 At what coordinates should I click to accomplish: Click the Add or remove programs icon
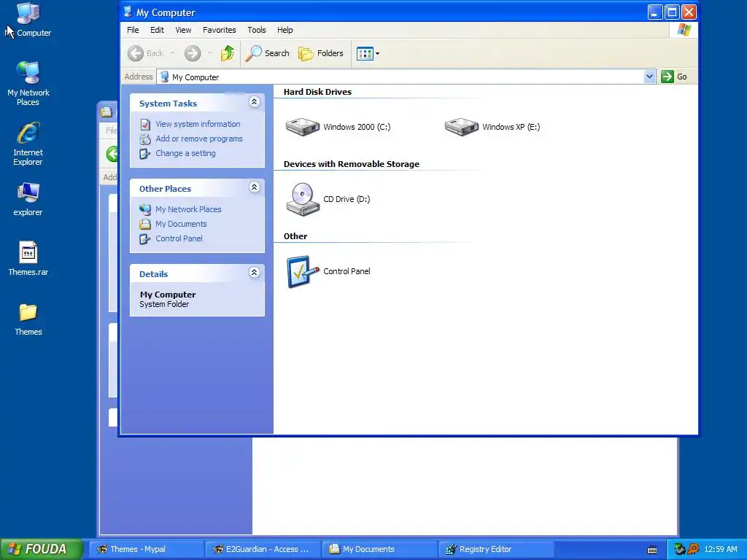(145, 139)
